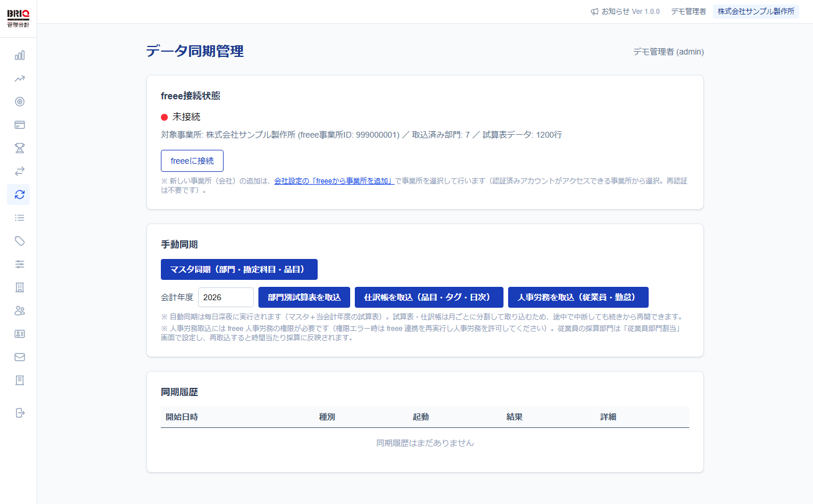Open the trophy icon in sidebar
Viewport: 813px width, 504px height.
coord(19,148)
